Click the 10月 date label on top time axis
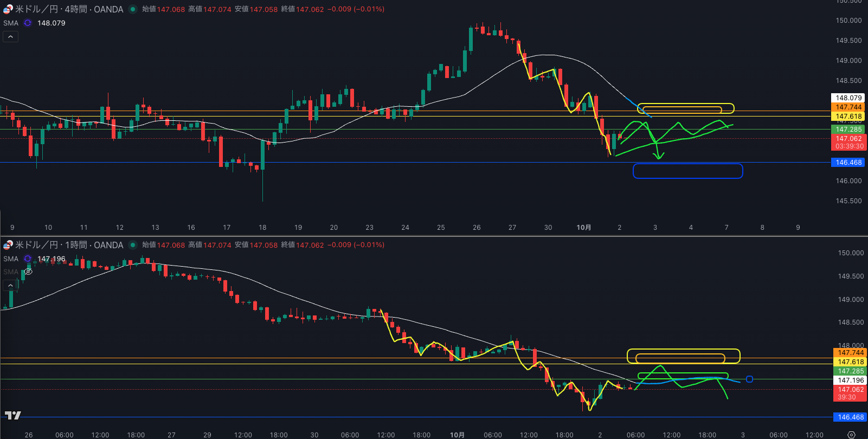The height and width of the screenshot is (439, 868). pyautogui.click(x=583, y=228)
